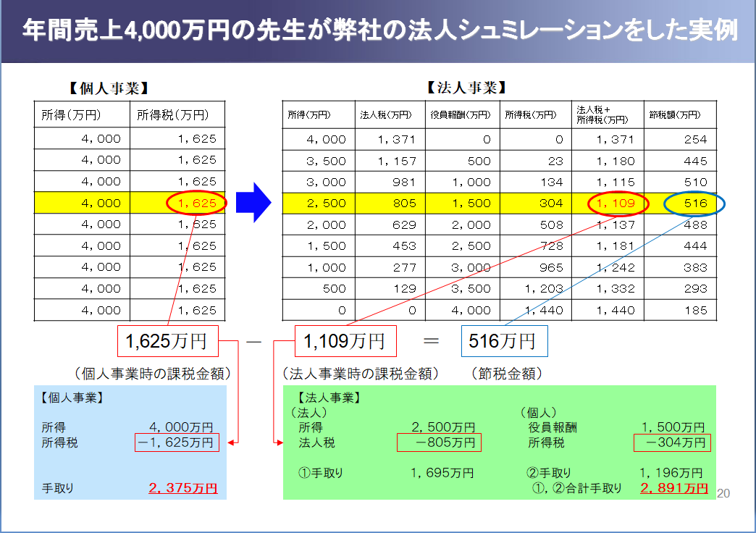Click the 法人税+所得税(万円) column header
The height and width of the screenshot is (533, 756).
point(608,115)
